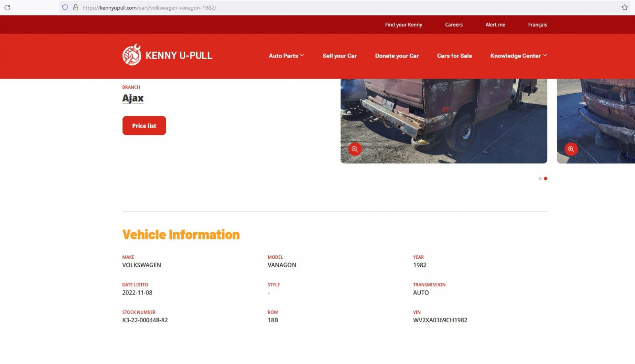
Task: Select the second red carousel dot
Action: (x=546, y=179)
